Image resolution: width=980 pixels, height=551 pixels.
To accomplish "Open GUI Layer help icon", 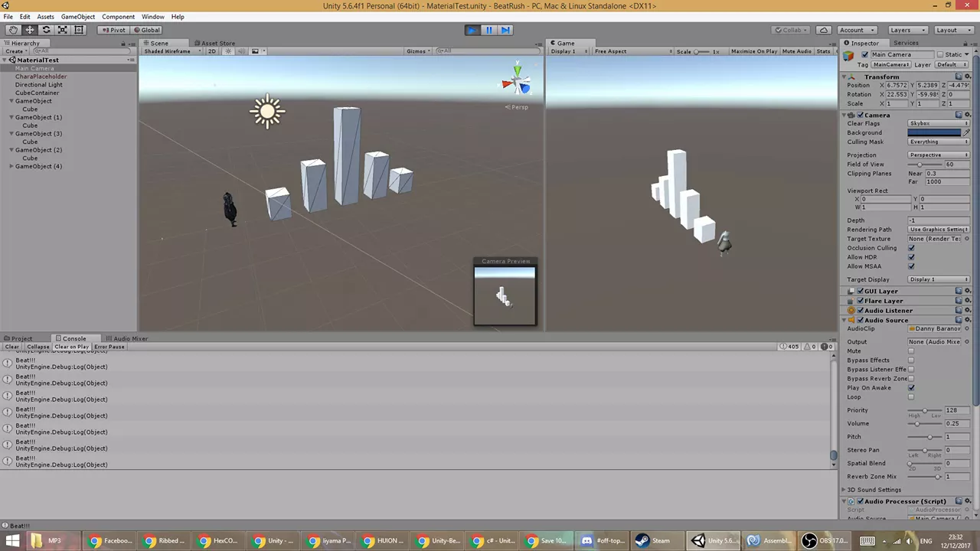I will click(x=959, y=291).
